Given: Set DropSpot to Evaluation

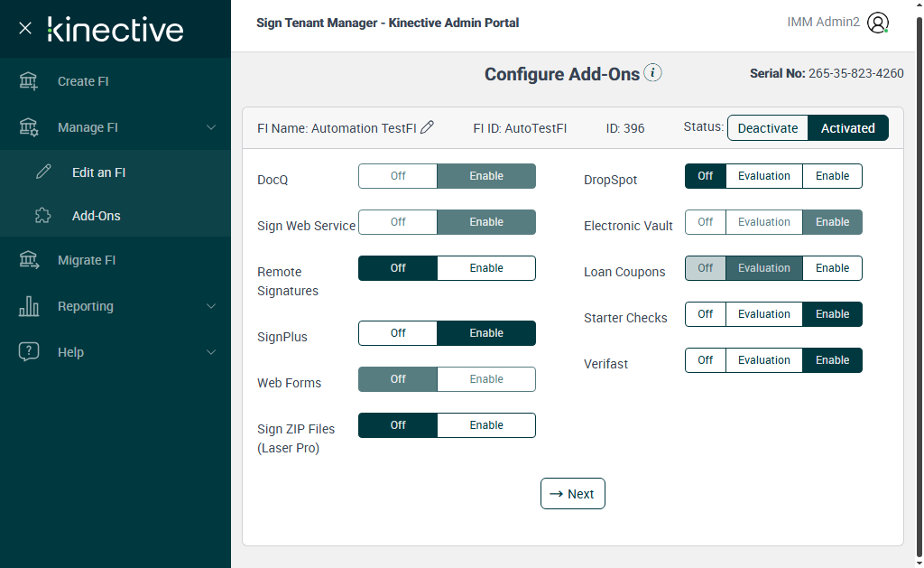Looking at the screenshot, I should [763, 176].
